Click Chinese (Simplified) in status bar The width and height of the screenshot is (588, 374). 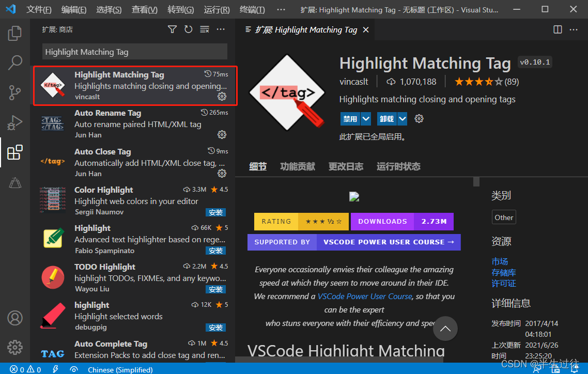point(120,369)
